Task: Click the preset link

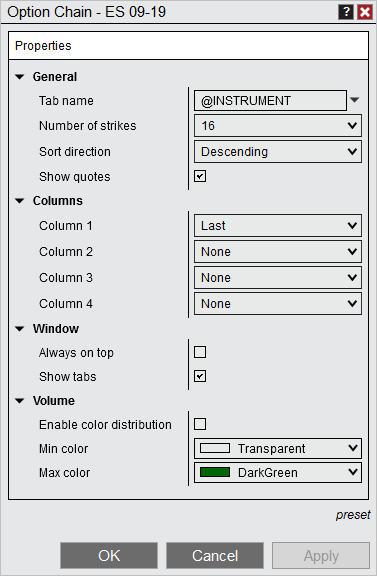Action: (353, 515)
